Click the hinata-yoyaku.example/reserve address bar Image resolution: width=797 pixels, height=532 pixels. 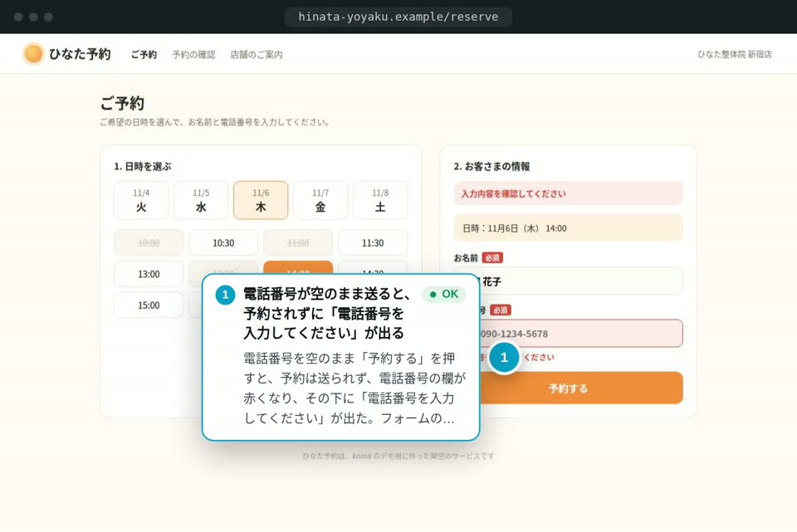pyautogui.click(x=398, y=17)
